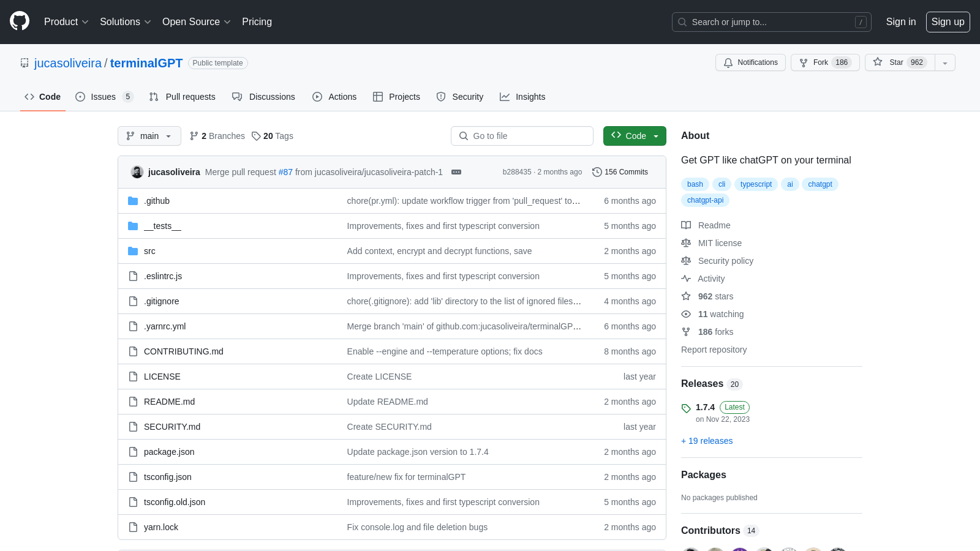The height and width of the screenshot is (551, 980).
Task: Click the search magnifier icon in header
Action: pos(682,22)
